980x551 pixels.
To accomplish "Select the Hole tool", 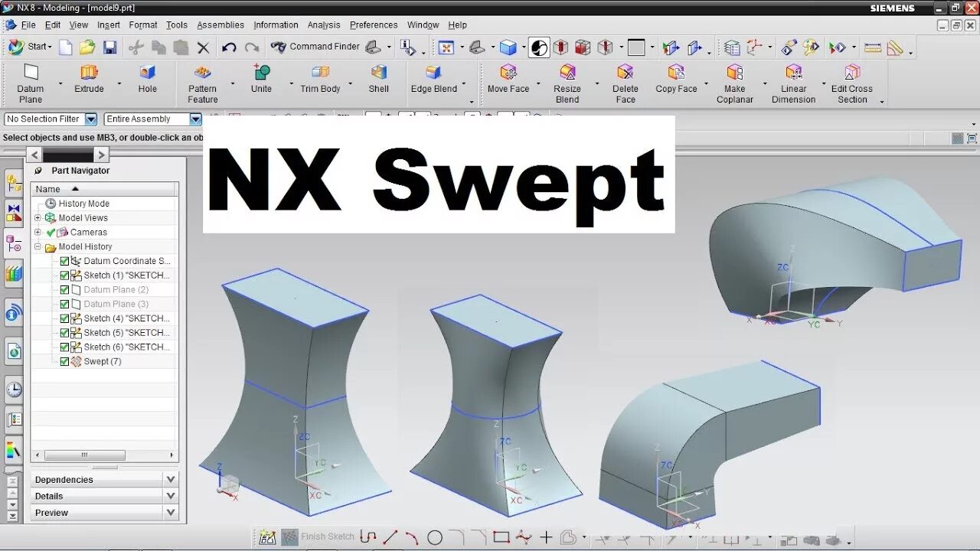I will [x=148, y=73].
